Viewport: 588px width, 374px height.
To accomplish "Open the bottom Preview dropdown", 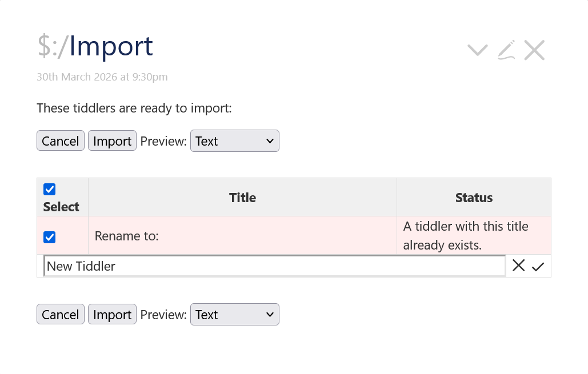I will tap(234, 315).
